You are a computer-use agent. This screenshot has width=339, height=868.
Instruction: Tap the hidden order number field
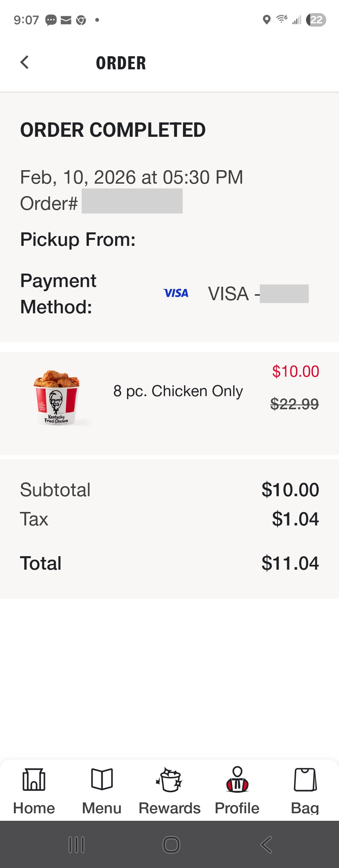pyautogui.click(x=132, y=201)
